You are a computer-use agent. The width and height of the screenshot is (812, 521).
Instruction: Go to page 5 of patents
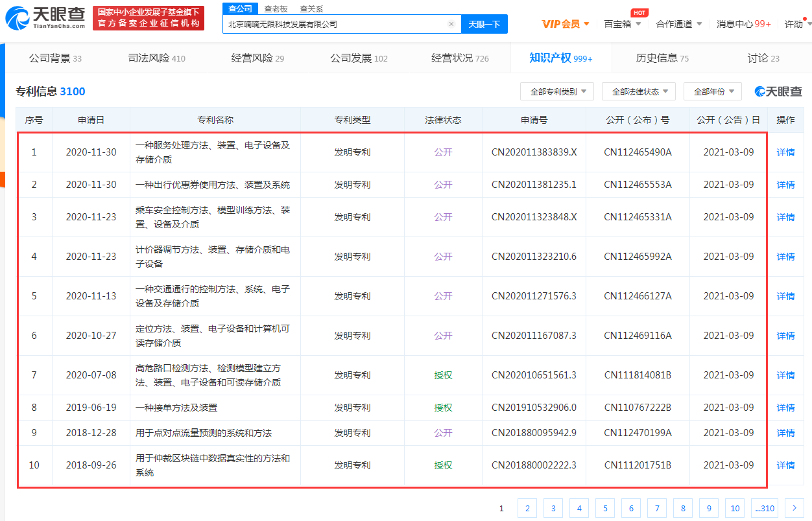[x=605, y=509]
